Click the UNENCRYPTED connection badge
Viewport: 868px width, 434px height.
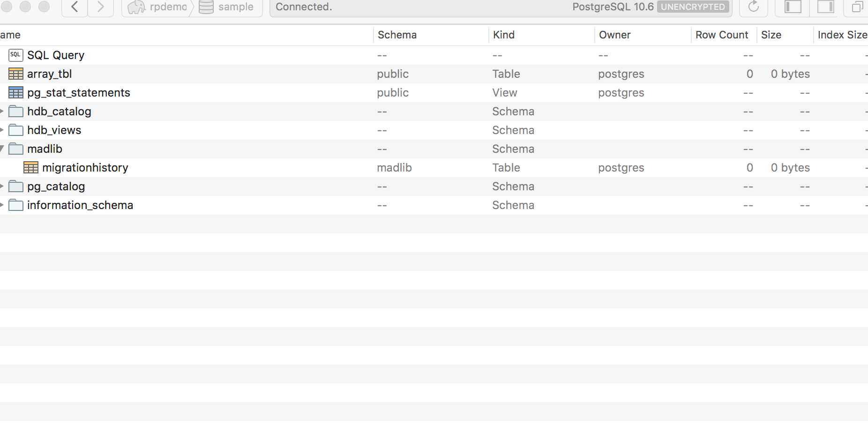[x=693, y=7]
